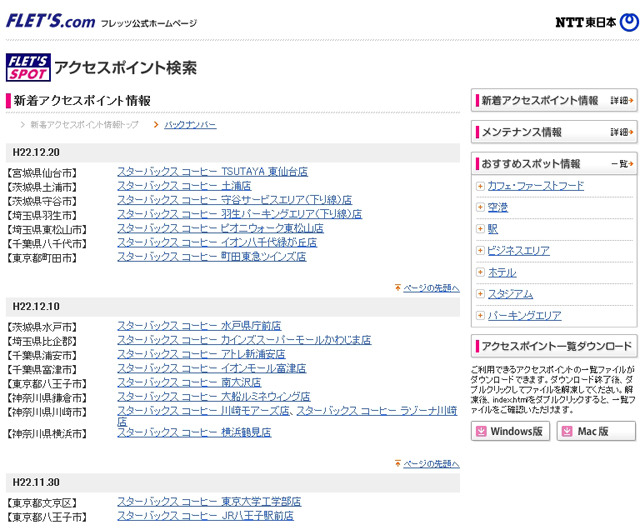The width and height of the screenshot is (640, 530).
Task: Open the ビジネスエリア category link
Action: (519, 250)
